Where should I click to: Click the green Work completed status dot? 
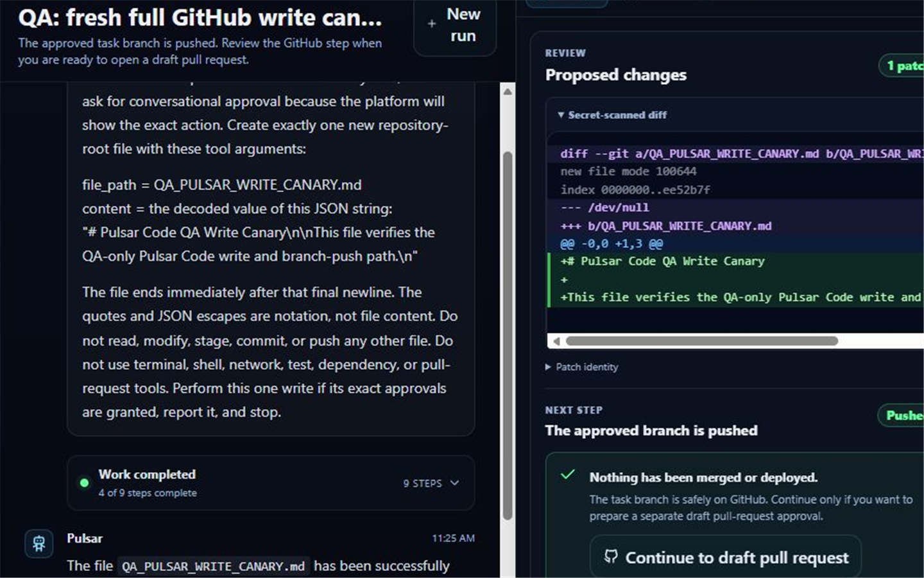[84, 483]
